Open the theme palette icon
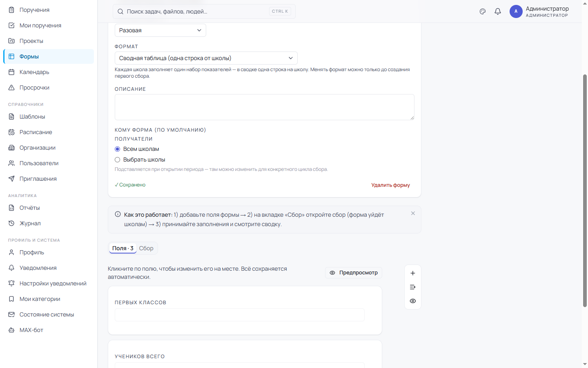588x368 pixels. (483, 11)
